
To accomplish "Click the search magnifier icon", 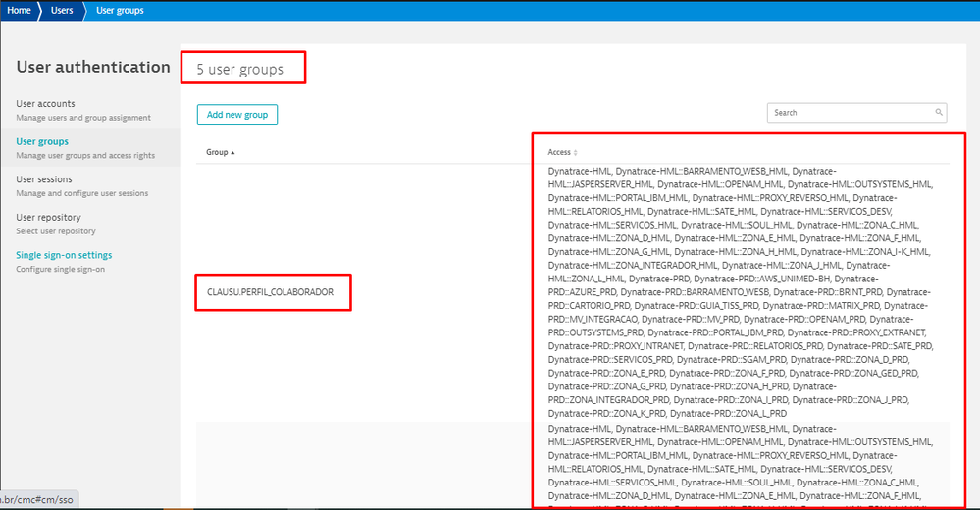I will 939,113.
